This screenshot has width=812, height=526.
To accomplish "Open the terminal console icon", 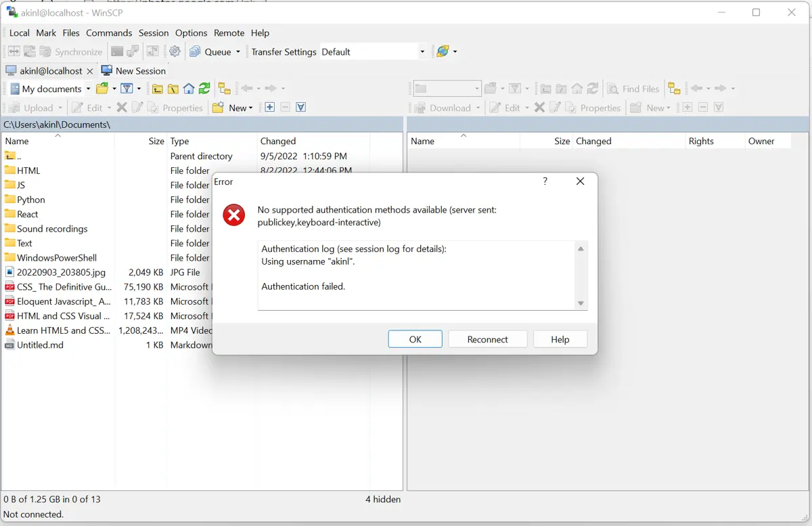I will [x=117, y=51].
